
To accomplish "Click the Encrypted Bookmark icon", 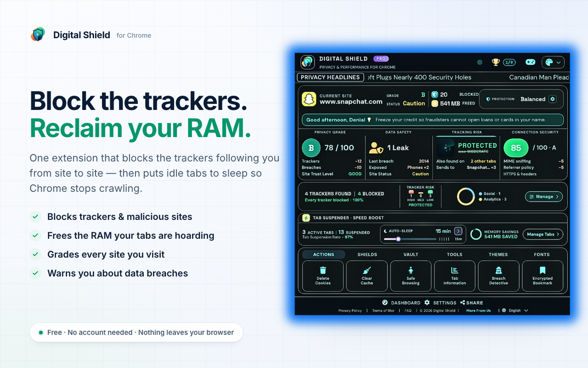I will (x=543, y=270).
